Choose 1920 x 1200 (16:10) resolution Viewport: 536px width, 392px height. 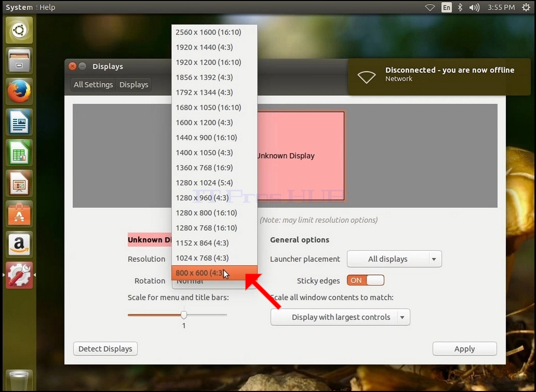(214, 62)
